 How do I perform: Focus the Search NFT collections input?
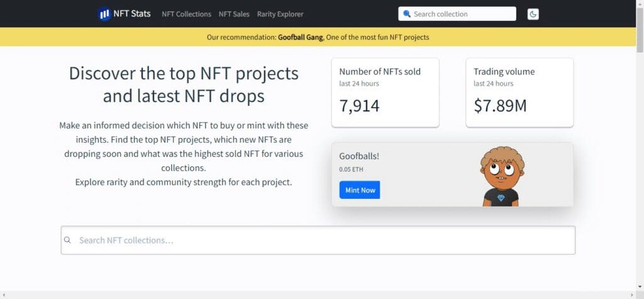tap(318, 240)
